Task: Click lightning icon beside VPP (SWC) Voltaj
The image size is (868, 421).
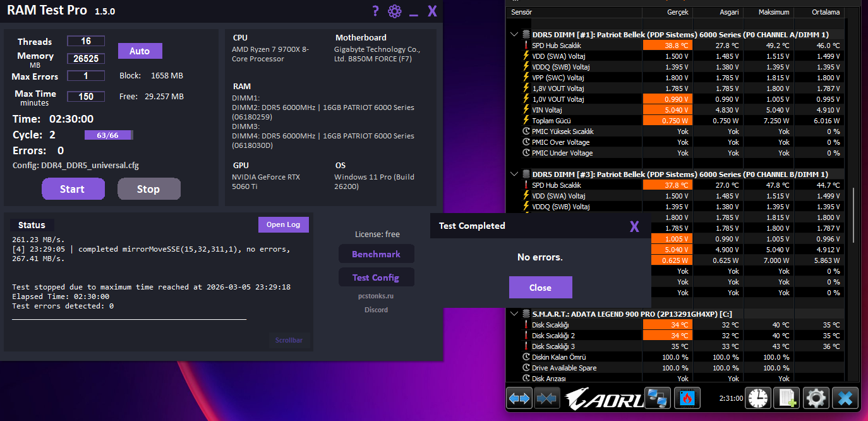Action: point(526,78)
